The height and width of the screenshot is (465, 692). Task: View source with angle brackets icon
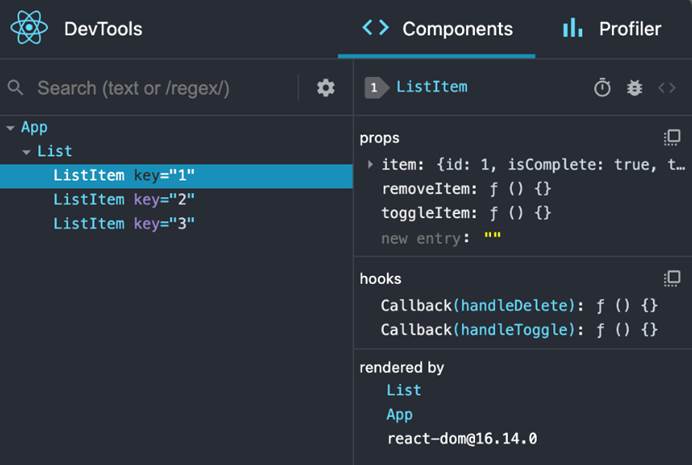(667, 88)
